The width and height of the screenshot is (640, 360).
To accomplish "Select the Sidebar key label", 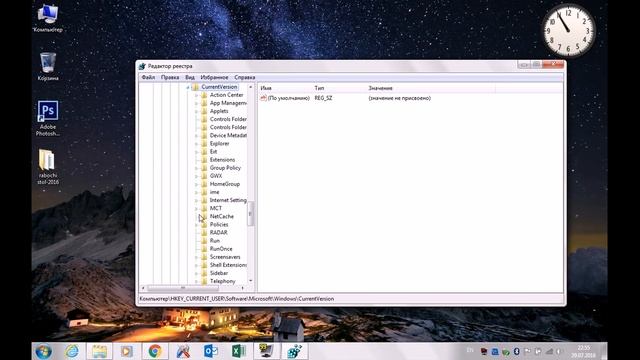I will tap(219, 273).
